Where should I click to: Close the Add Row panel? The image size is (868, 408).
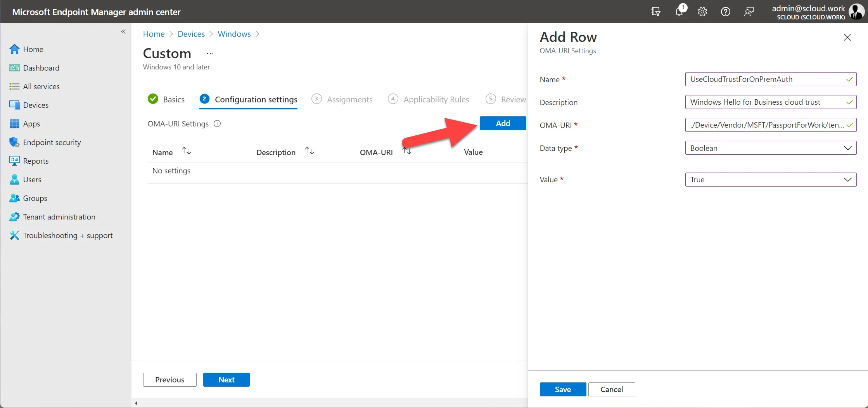tap(847, 37)
